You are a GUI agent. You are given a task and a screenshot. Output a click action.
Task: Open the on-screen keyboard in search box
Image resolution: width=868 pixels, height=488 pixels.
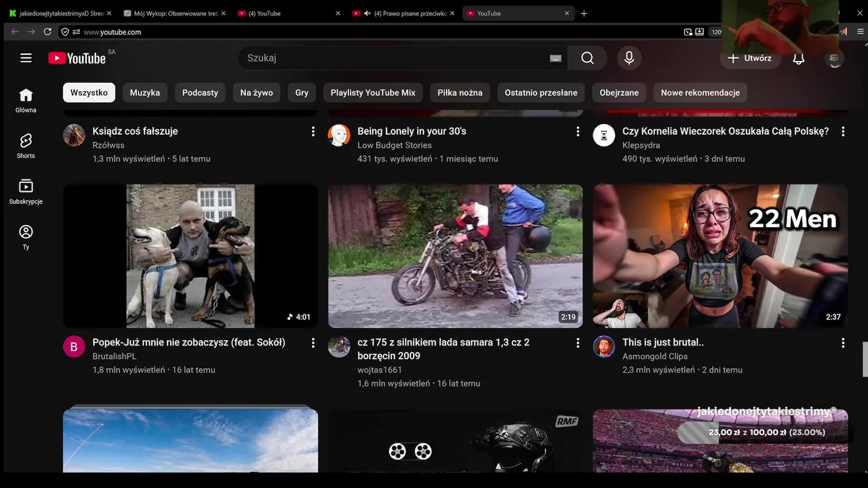(x=555, y=58)
